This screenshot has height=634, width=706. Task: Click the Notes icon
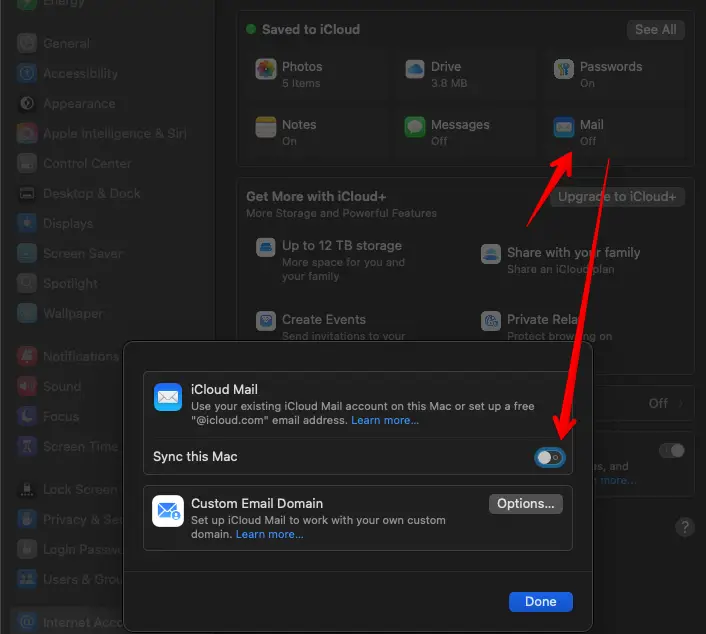click(265, 127)
